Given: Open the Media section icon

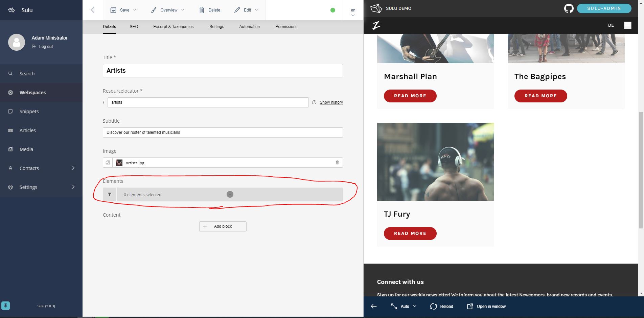Looking at the screenshot, I should (10, 149).
